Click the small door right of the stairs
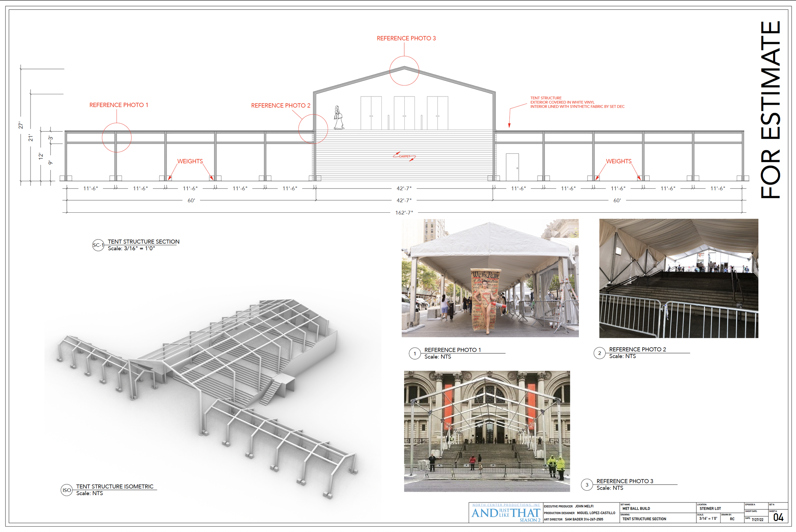Image resolution: width=796 pixels, height=532 pixels. coord(512,167)
